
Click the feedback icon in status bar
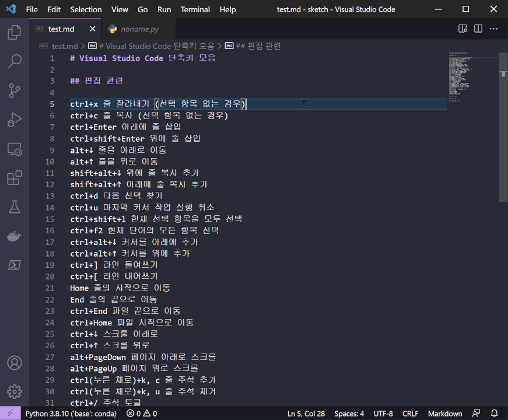pyautogui.click(x=477, y=414)
